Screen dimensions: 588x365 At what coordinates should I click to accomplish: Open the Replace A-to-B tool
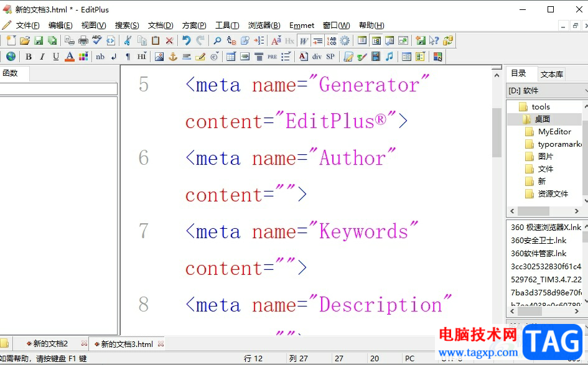[231, 40]
